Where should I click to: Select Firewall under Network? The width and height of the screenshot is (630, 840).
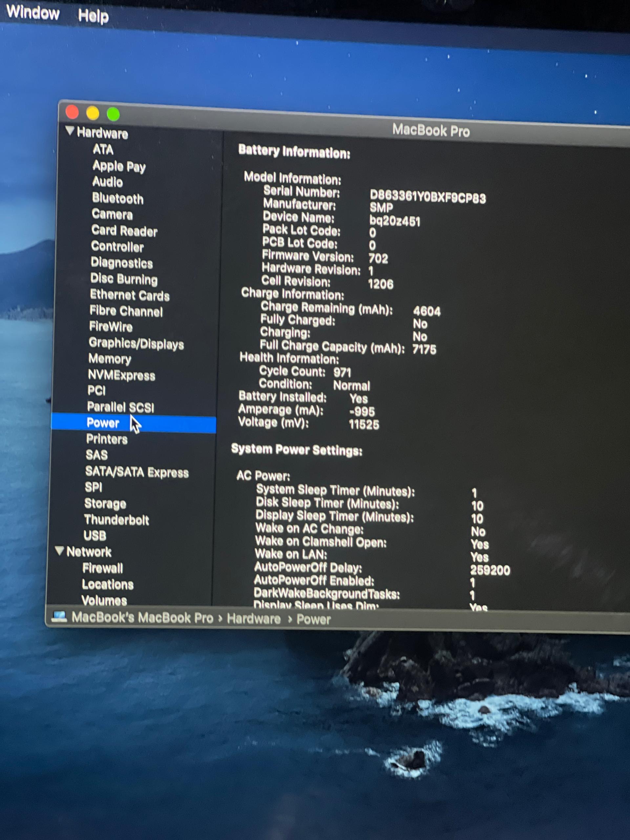pos(102,568)
